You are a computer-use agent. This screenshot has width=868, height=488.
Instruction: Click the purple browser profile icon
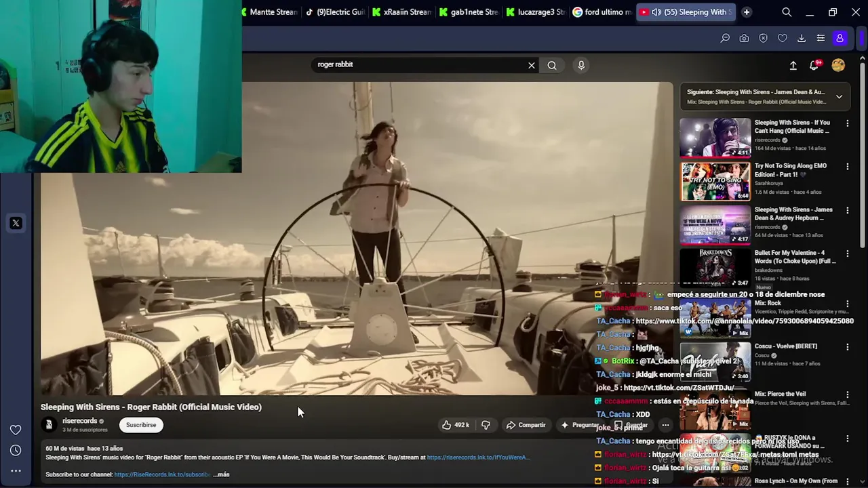click(840, 39)
